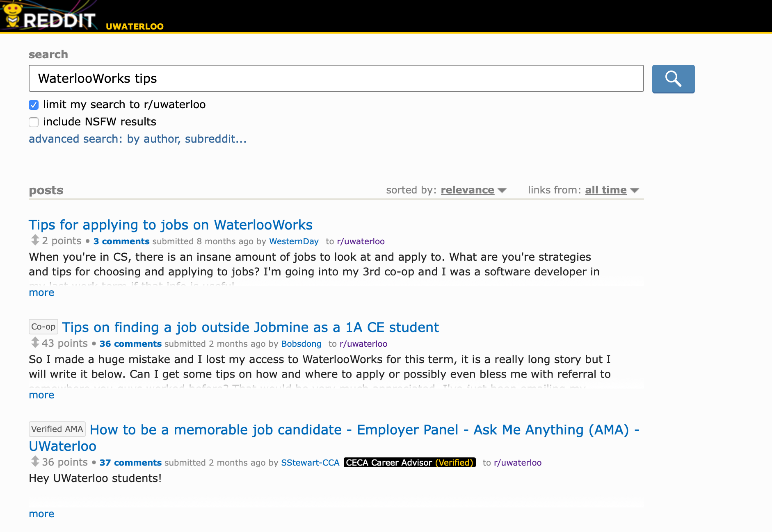The height and width of the screenshot is (532, 772).
Task: Open user profile WesternDay
Action: (x=294, y=241)
